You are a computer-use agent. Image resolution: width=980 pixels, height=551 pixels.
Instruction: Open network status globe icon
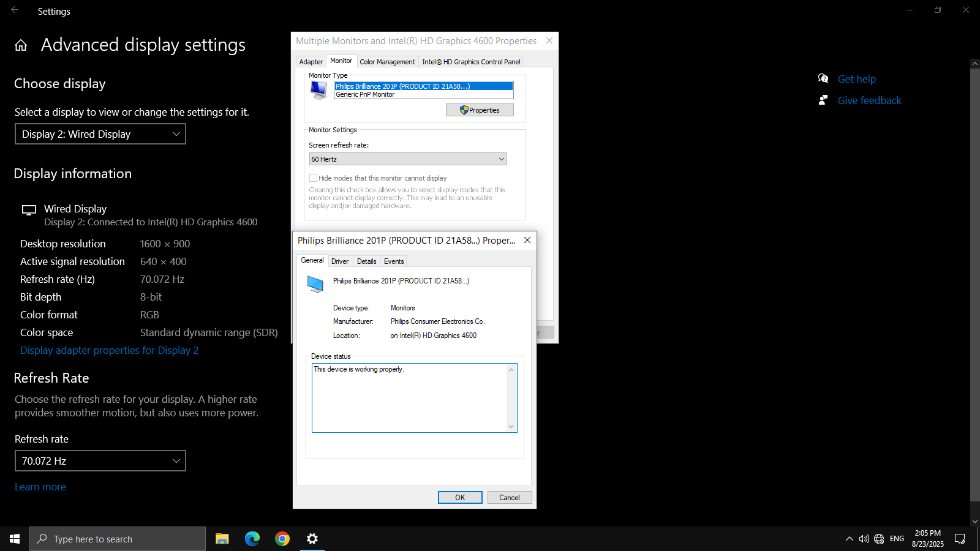point(879,539)
